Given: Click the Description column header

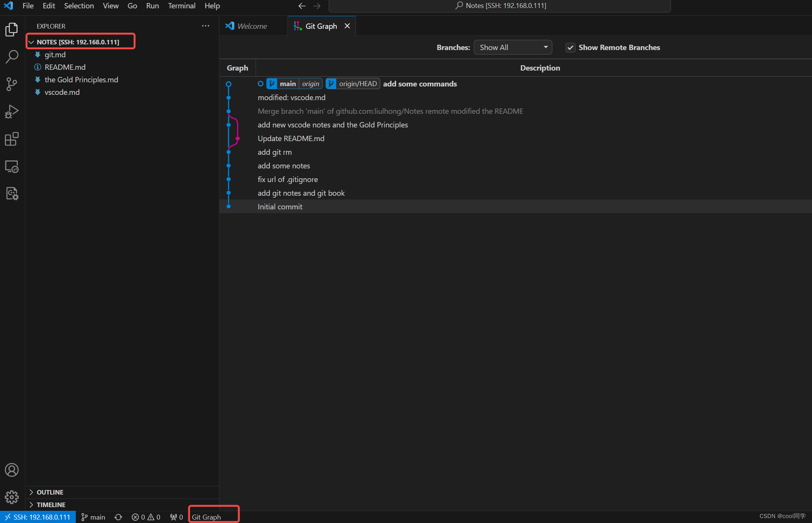Looking at the screenshot, I should coord(540,68).
